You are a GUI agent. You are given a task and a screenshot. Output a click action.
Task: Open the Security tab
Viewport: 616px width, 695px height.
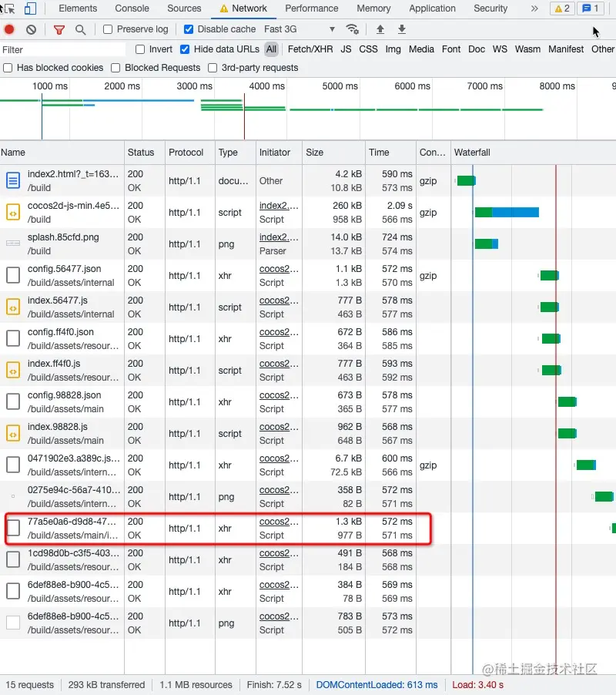(490, 8)
